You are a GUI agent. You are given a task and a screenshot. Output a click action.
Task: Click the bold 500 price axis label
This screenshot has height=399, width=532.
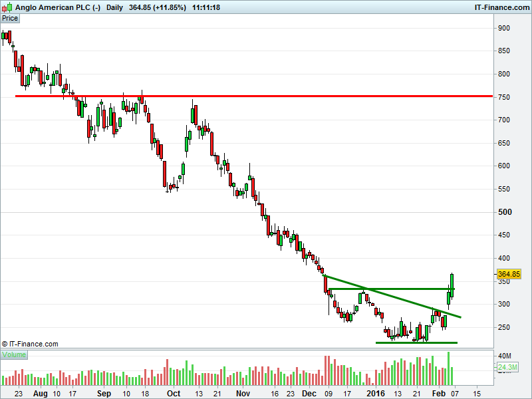pos(507,212)
